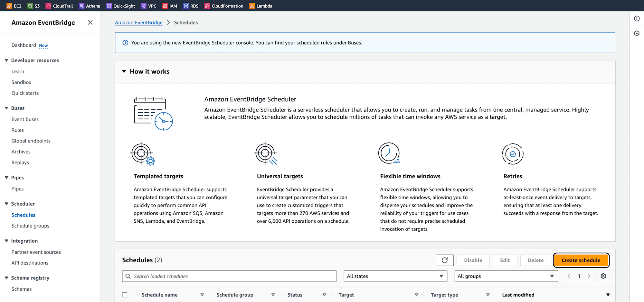Viewport: 644px width, 302px height.
Task: Click the Retries icon
Action: (x=513, y=154)
